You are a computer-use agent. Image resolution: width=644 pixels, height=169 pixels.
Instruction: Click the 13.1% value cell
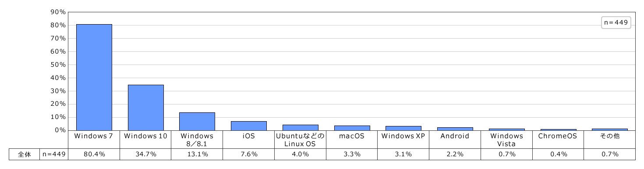[197, 154]
